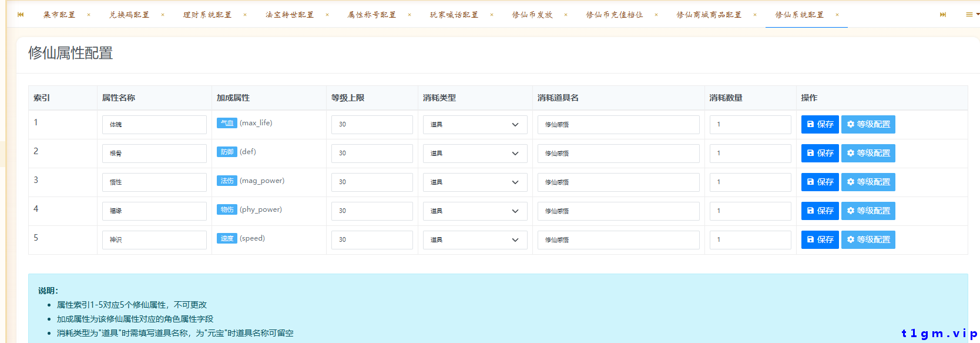
Task: Click the 防御 attribute badge
Action: tap(227, 152)
